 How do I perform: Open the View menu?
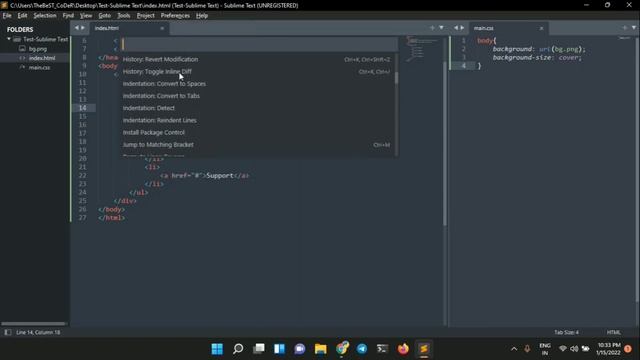click(86, 16)
